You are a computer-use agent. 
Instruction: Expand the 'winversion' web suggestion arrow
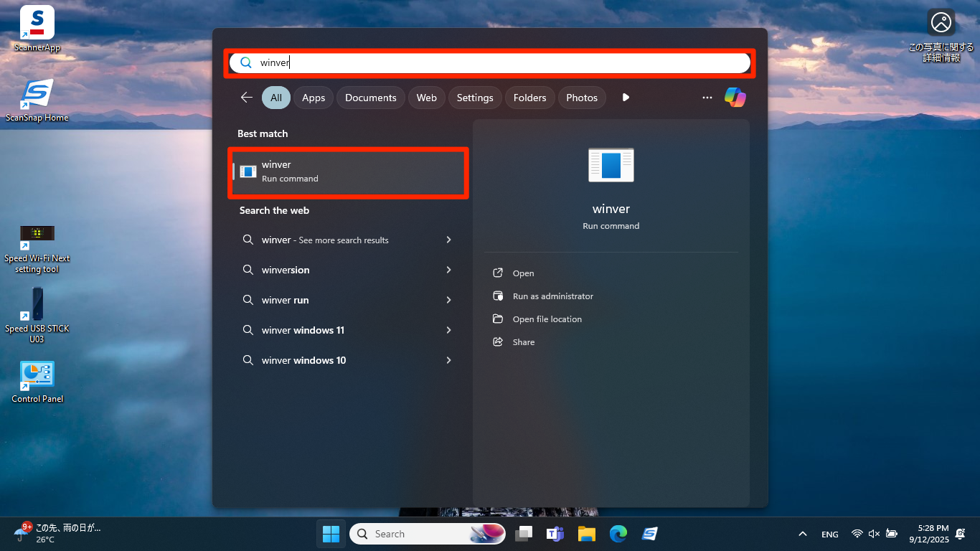[x=448, y=270]
